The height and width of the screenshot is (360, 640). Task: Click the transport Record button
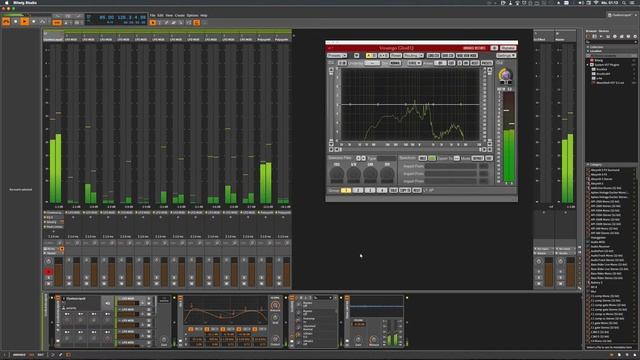[x=33, y=22]
